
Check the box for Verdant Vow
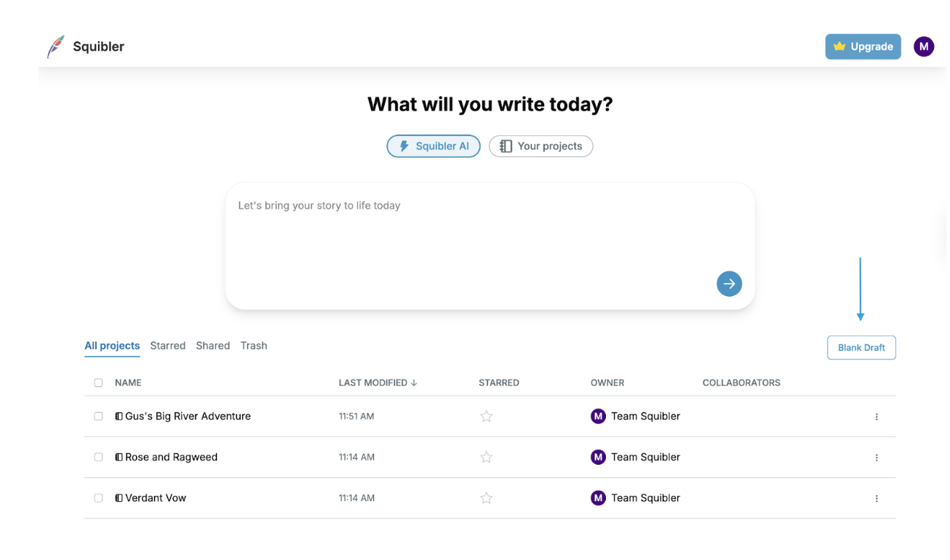[98, 497]
